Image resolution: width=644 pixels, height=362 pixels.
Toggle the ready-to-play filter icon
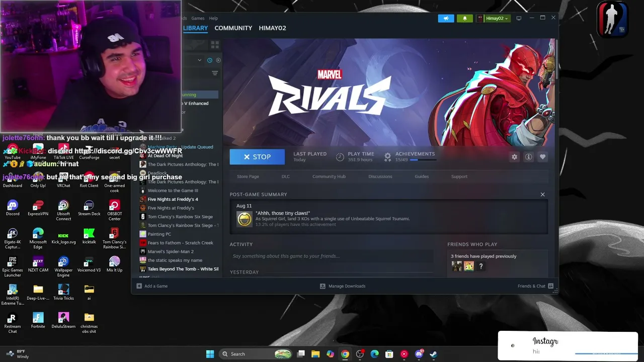(x=218, y=60)
